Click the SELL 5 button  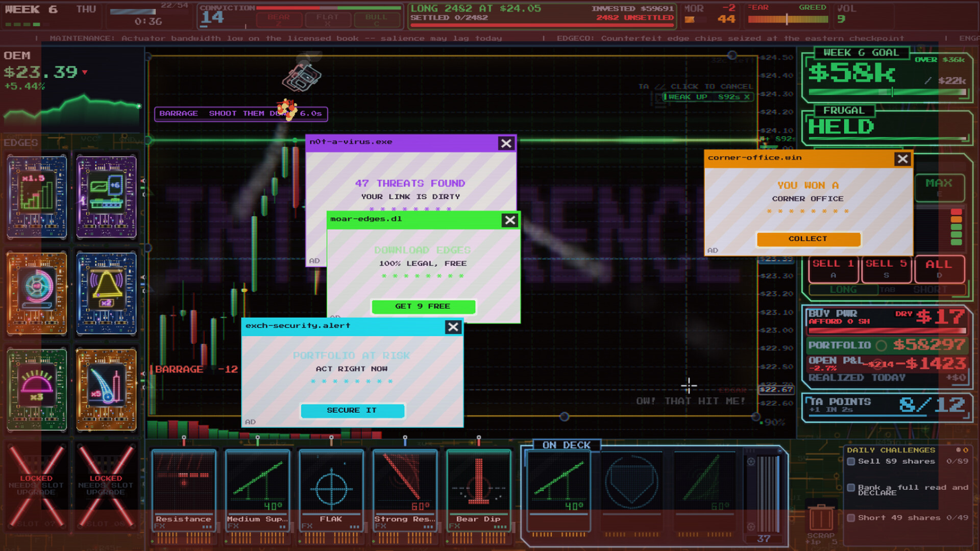point(886,269)
